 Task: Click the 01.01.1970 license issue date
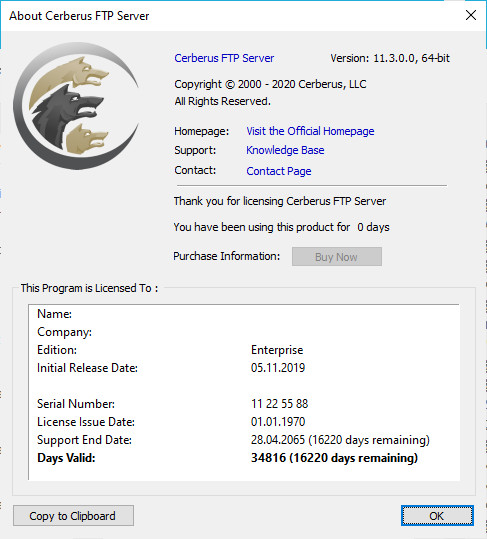click(278, 422)
